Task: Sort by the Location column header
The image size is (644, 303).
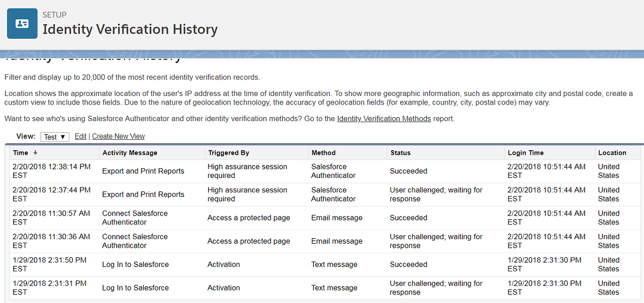Action: point(612,153)
